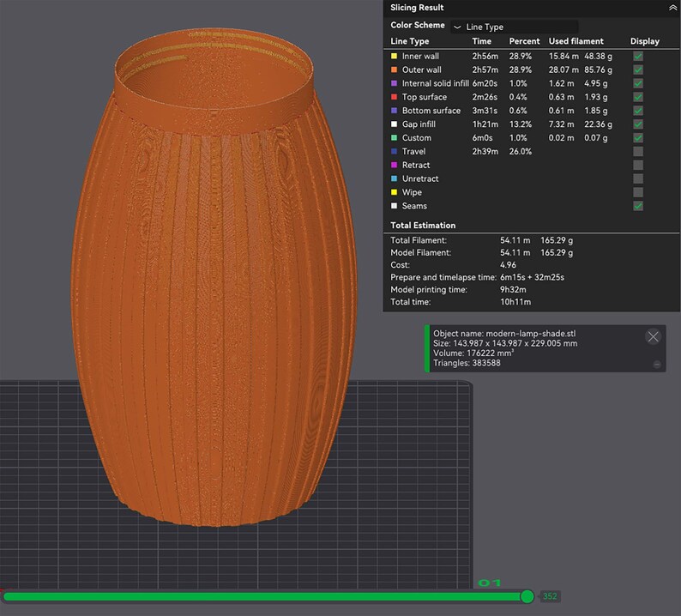The width and height of the screenshot is (681, 616).
Task: Click the object name modern-lamp-shade.stl text
Action: point(530,334)
